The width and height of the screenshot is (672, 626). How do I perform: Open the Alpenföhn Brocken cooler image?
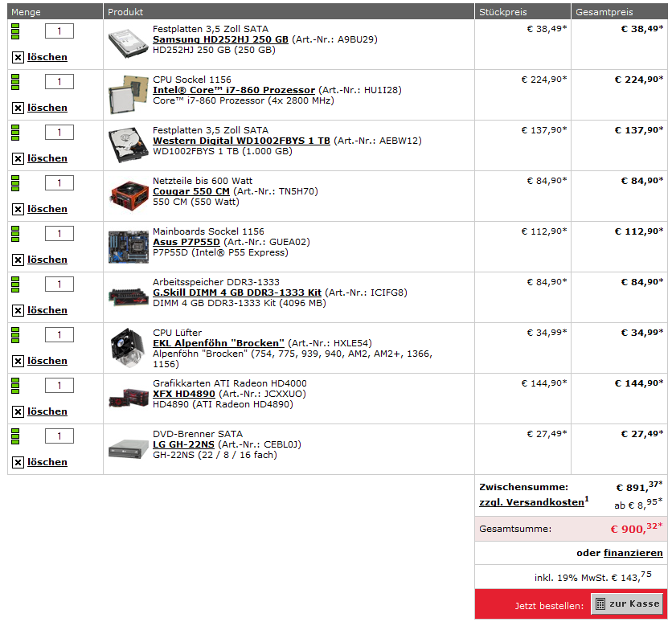(128, 347)
